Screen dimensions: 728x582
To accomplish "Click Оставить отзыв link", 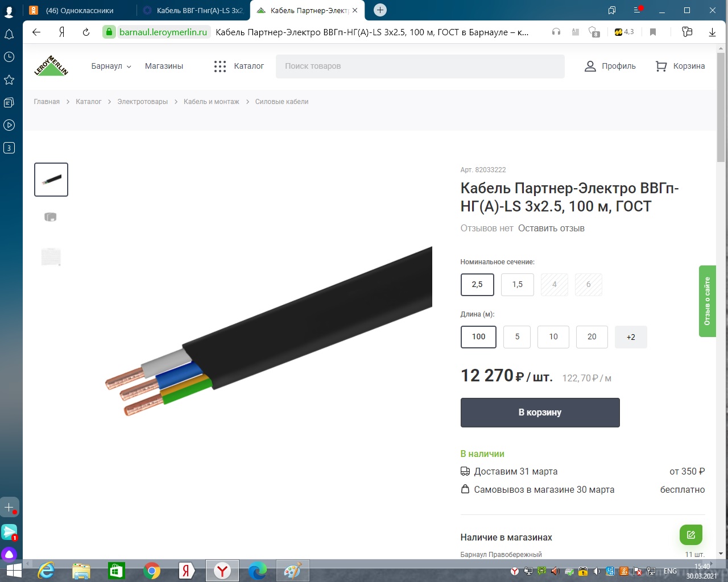I will point(551,228).
